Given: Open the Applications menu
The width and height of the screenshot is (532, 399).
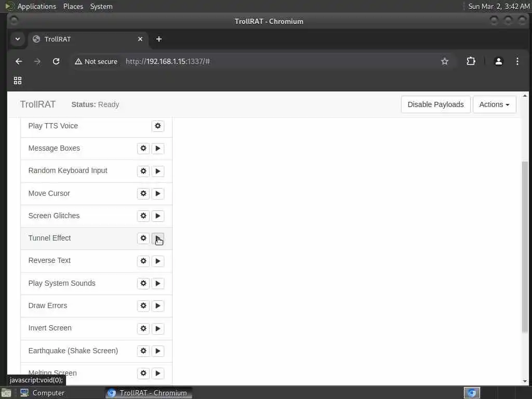Looking at the screenshot, I should coord(36,6).
